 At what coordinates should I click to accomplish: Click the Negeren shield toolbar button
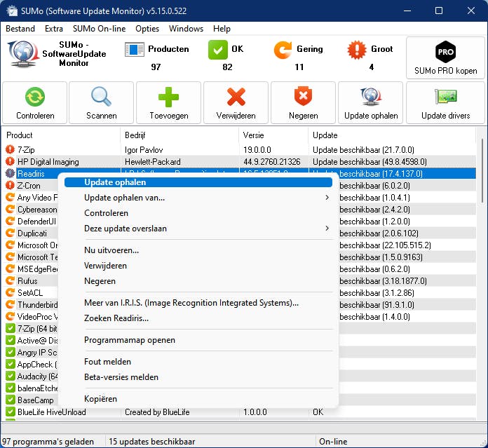[x=303, y=102]
